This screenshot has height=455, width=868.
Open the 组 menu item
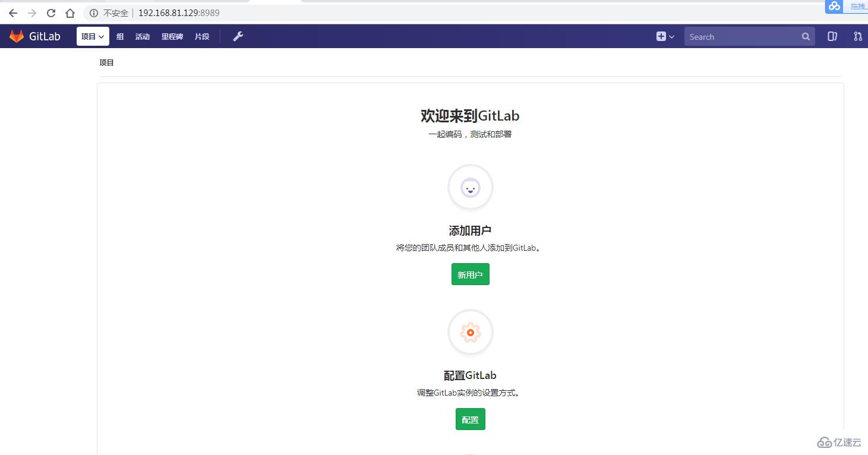[120, 36]
